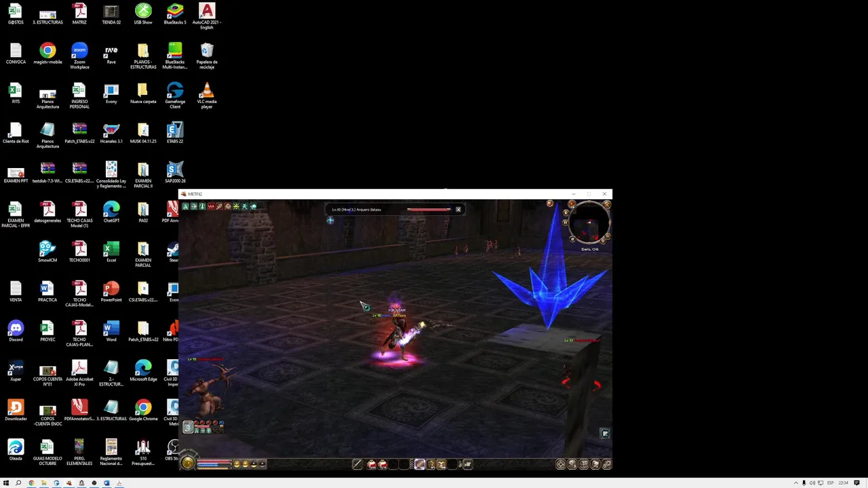
Task: Click the red buff icon in status row
Action: [x=211, y=206]
